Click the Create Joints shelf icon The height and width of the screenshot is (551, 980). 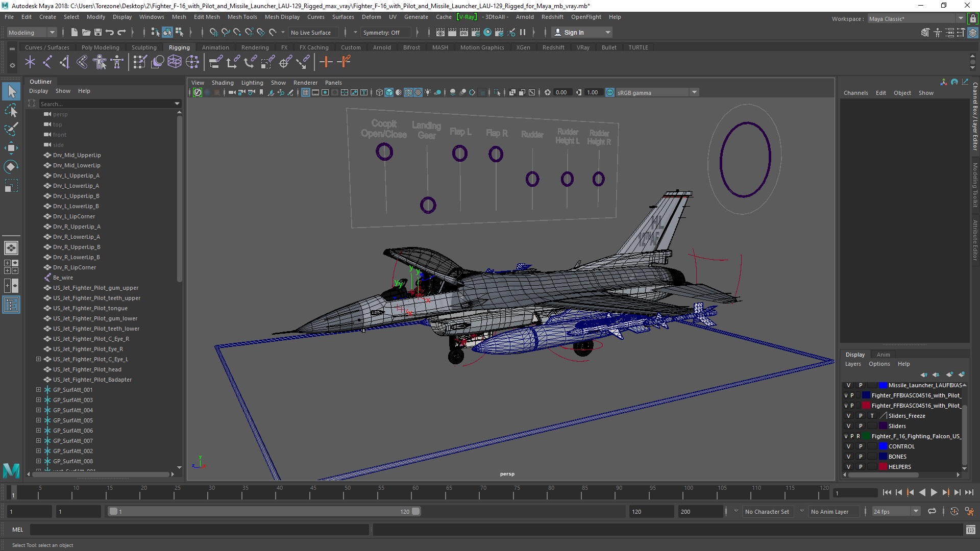47,62
